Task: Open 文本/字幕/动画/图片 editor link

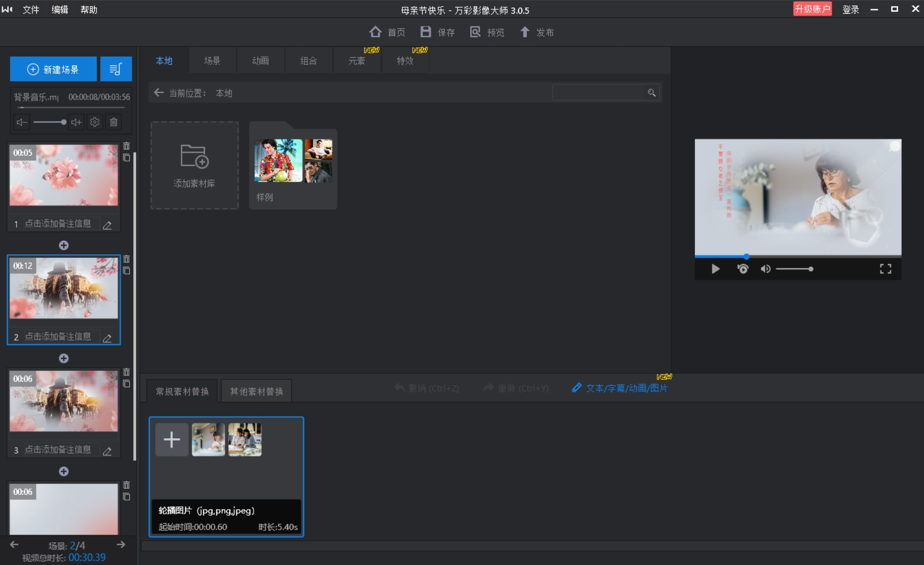Action: (x=620, y=388)
